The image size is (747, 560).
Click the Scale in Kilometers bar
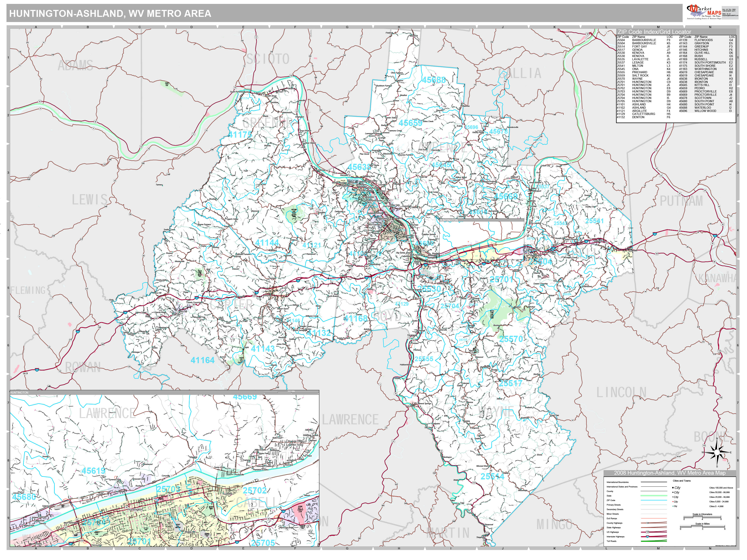click(x=702, y=517)
